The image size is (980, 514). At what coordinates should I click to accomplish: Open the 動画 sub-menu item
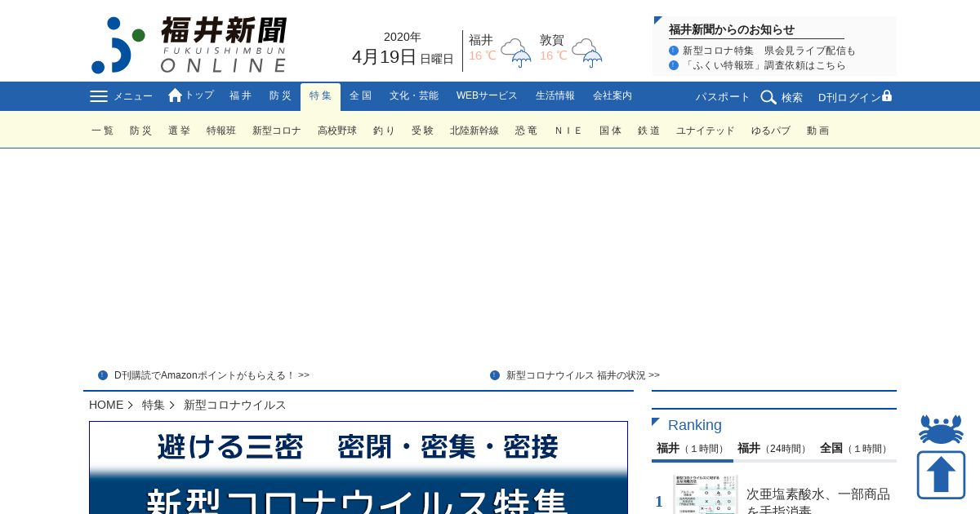(x=818, y=131)
